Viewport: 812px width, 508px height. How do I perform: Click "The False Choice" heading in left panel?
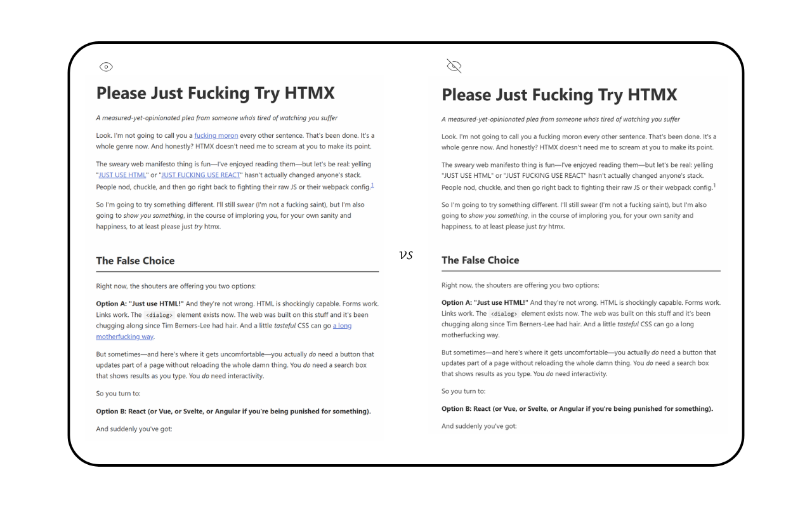135,260
